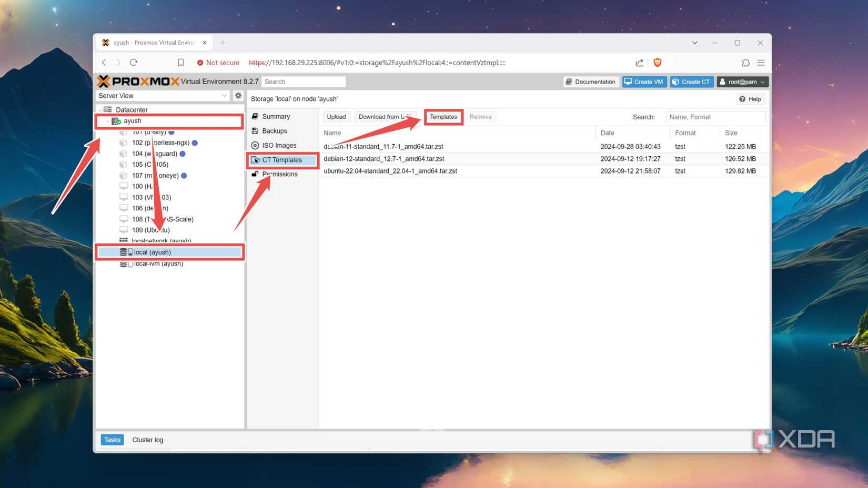Open the Documentation button

[591, 82]
